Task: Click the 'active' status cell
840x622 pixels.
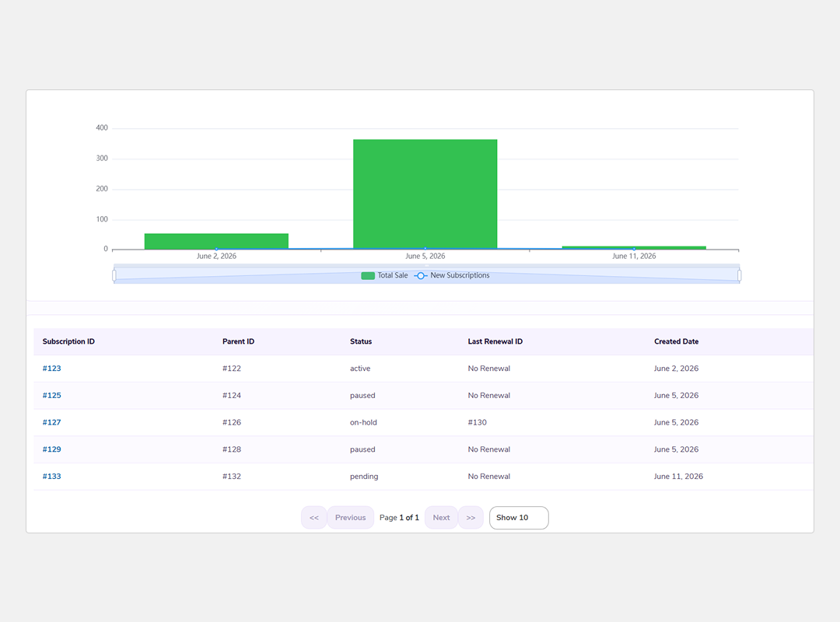Action: 360,369
